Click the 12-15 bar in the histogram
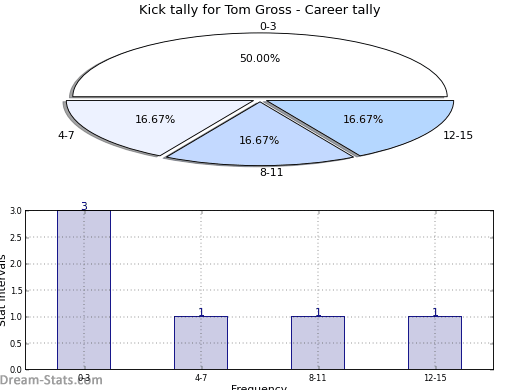This screenshot has width=520, height=390. 435,343
